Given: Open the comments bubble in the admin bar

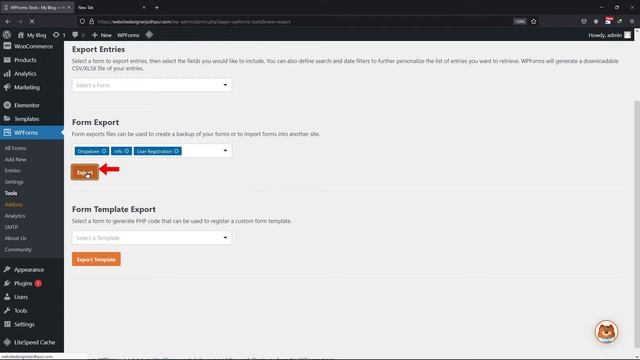Looking at the screenshot, I should point(78,35).
